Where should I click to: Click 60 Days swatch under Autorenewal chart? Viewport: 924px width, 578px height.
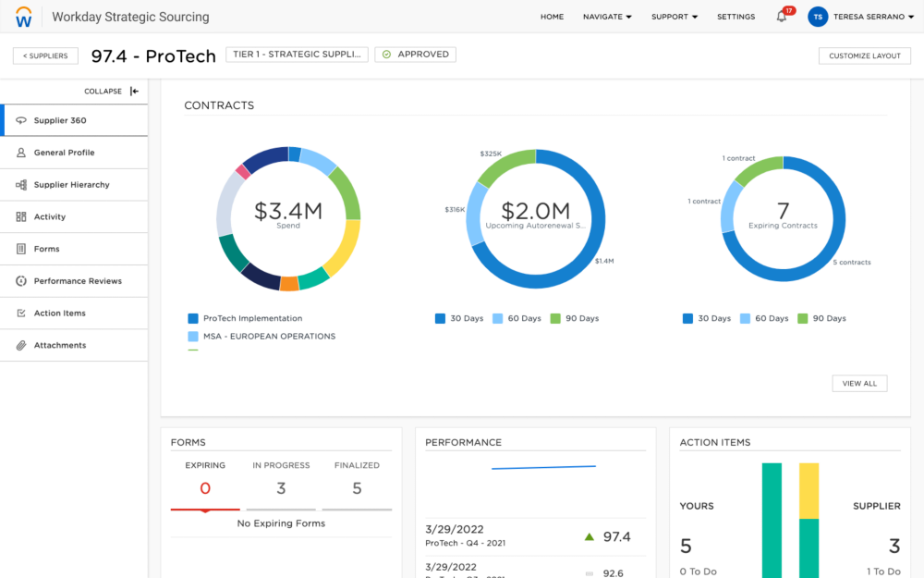(x=497, y=318)
